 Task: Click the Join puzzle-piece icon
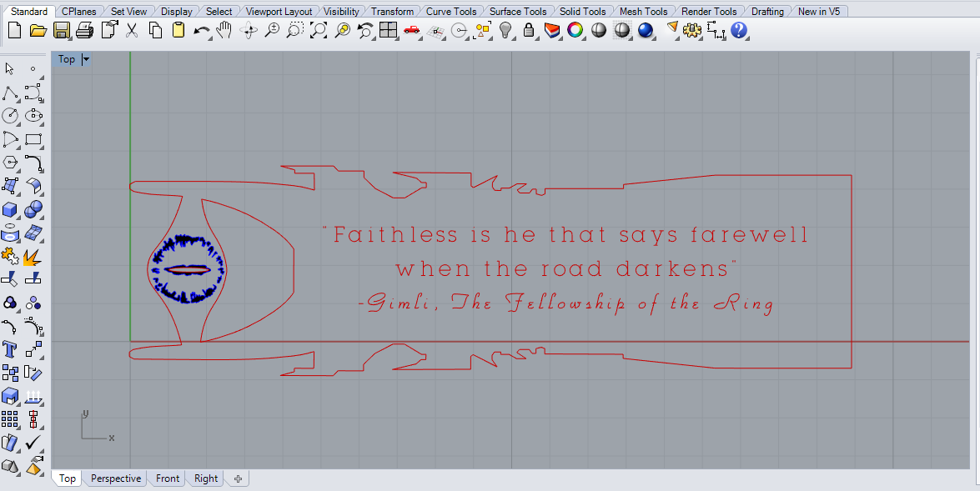coord(10,255)
